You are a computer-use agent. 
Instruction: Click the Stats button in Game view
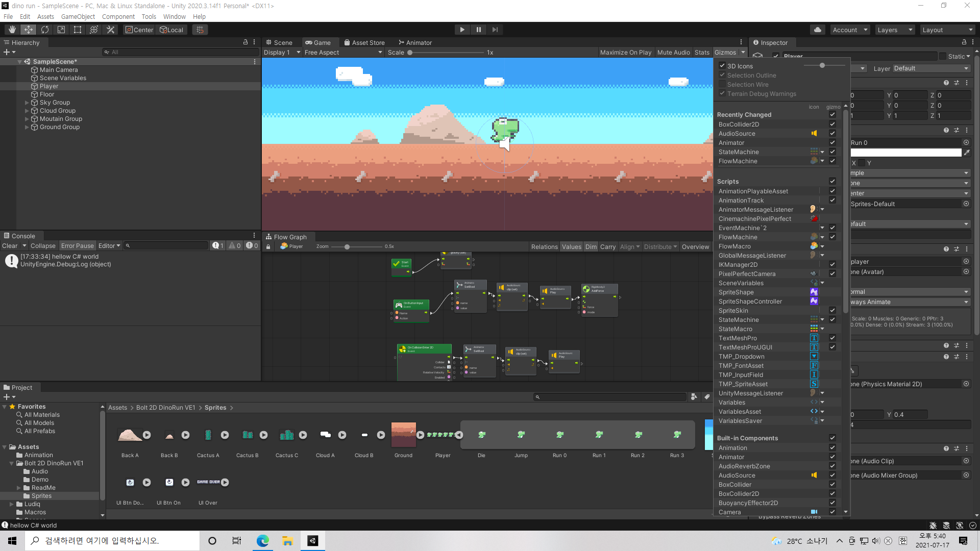(702, 53)
